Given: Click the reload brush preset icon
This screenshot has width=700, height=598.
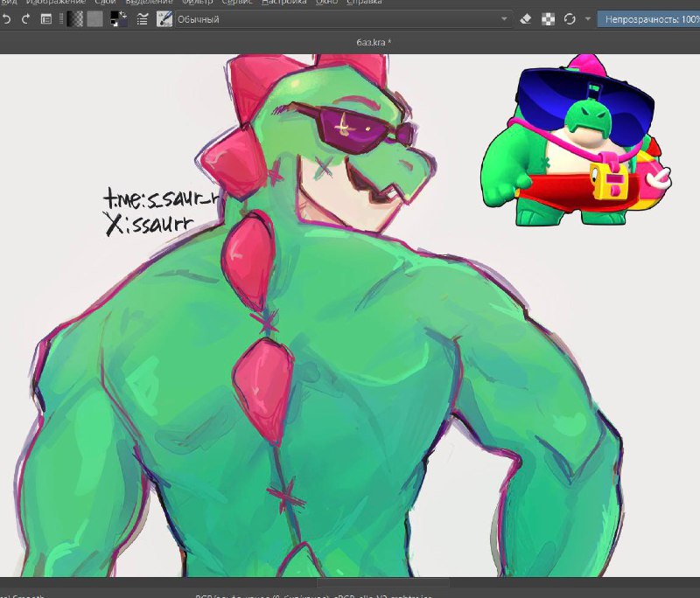Looking at the screenshot, I should coord(570,19).
